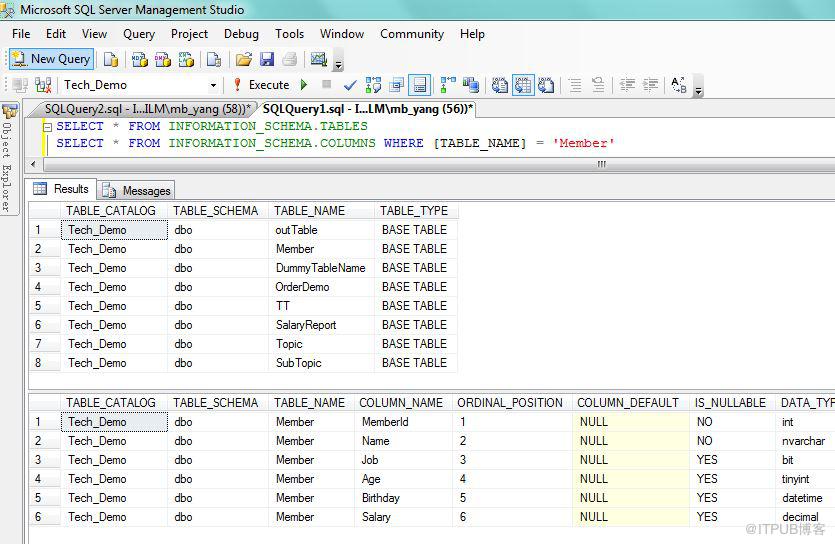
Task: Toggle Include Client Statistics
Action: point(471,85)
